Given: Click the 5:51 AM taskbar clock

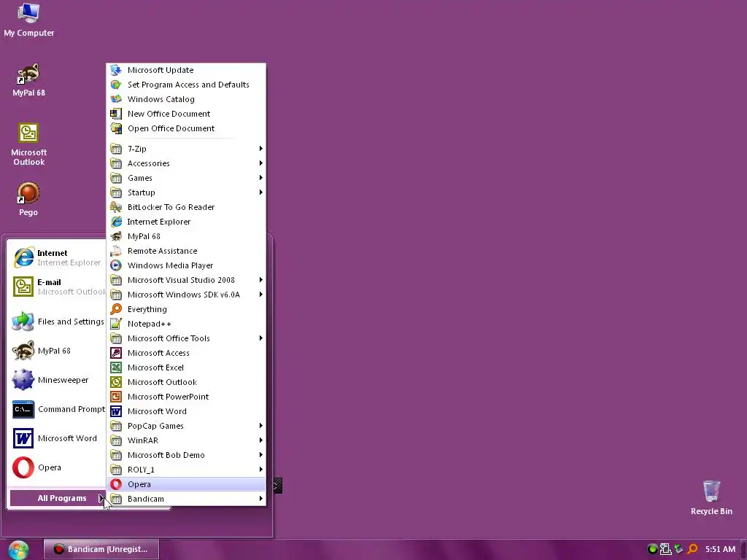Looking at the screenshot, I should pyautogui.click(x=720, y=549).
